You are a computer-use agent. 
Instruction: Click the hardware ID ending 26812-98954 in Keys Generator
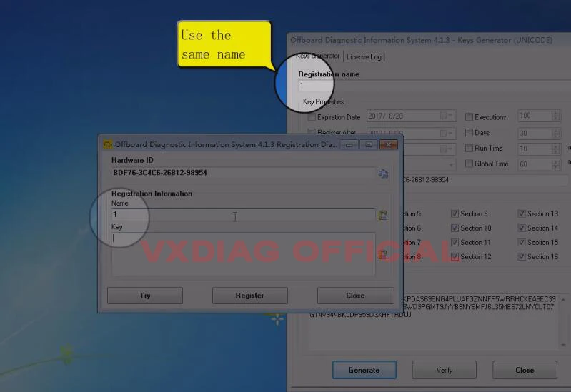coord(426,180)
